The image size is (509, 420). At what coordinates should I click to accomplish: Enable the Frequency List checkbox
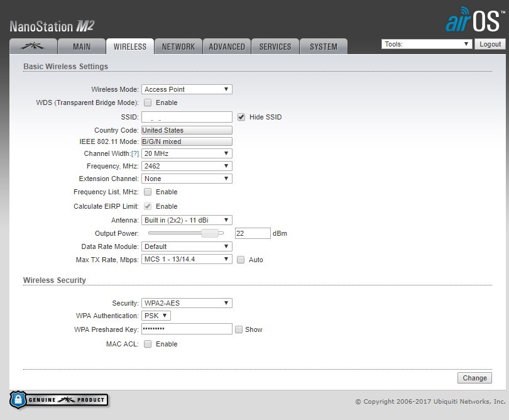click(x=148, y=192)
